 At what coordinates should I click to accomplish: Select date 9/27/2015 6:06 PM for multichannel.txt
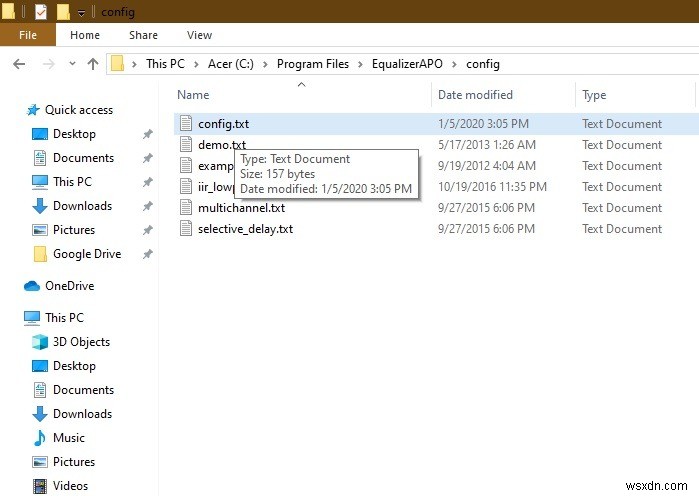coord(486,208)
